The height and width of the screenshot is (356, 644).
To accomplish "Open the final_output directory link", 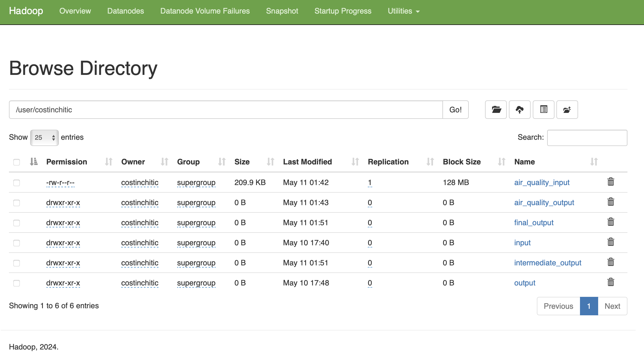I will tap(534, 223).
